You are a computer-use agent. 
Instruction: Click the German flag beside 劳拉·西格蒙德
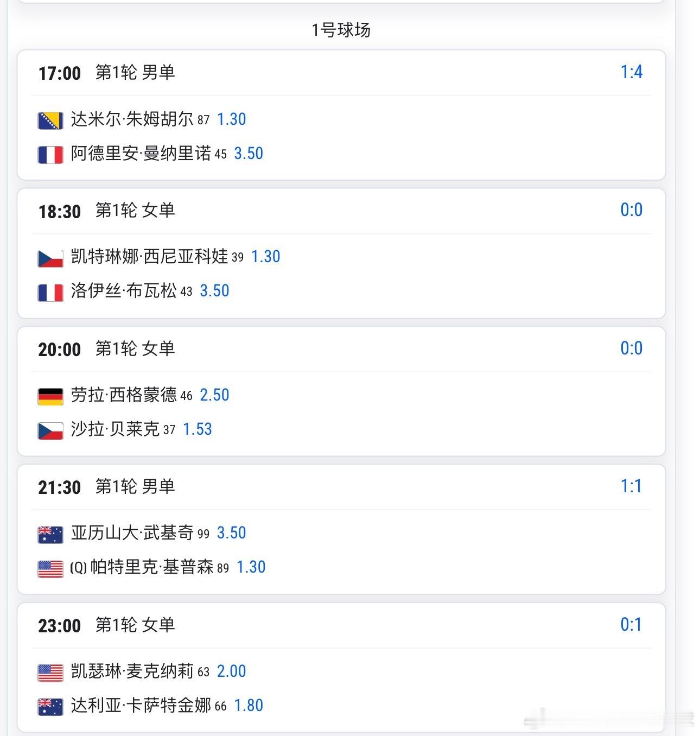pos(50,396)
